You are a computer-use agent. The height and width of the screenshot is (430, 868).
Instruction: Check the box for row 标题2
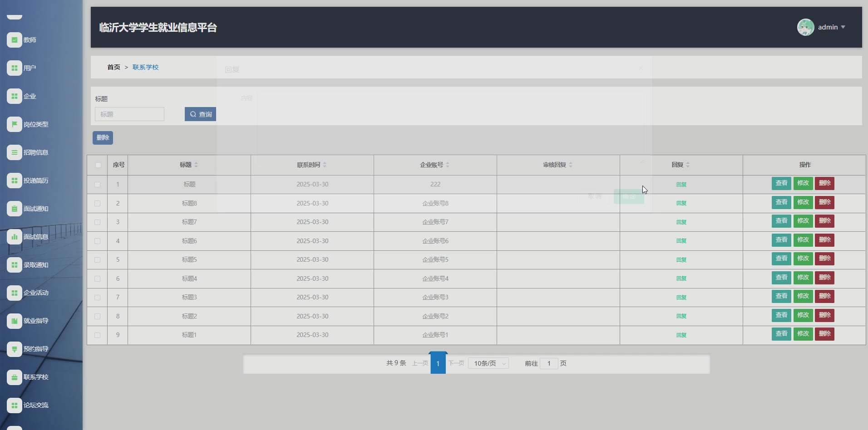click(97, 317)
